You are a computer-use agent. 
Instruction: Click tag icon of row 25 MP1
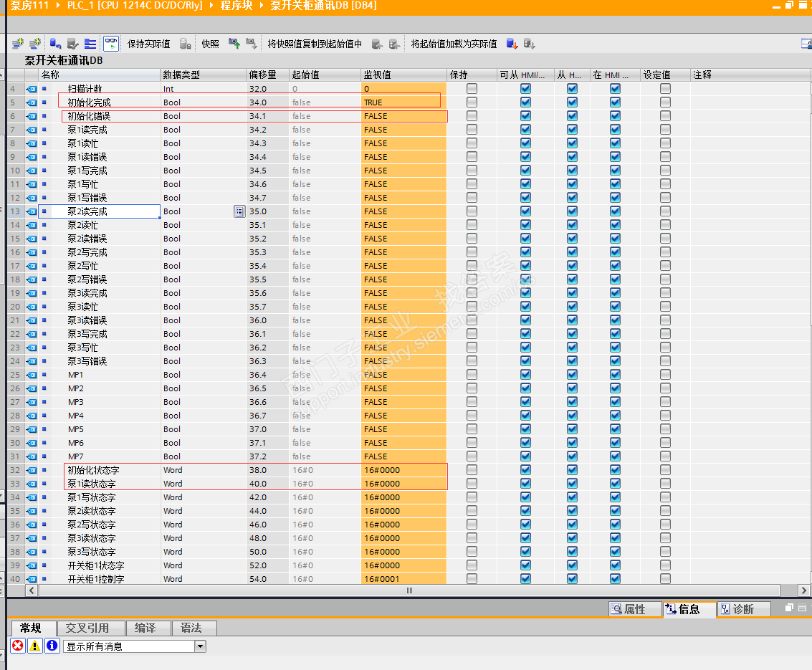pos(32,374)
